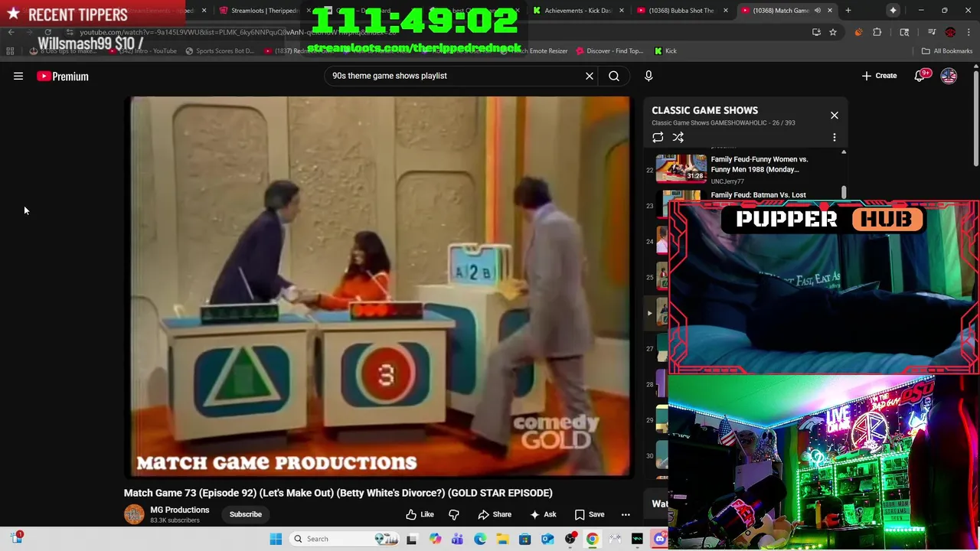The height and width of the screenshot is (551, 980).
Task: Open Discord from the taskbar
Action: (x=660, y=539)
